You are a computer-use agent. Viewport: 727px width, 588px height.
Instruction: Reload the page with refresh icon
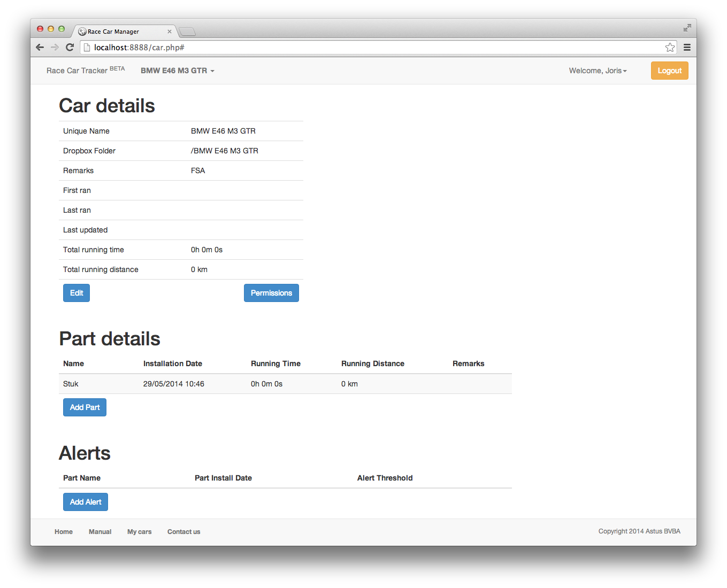coord(70,48)
